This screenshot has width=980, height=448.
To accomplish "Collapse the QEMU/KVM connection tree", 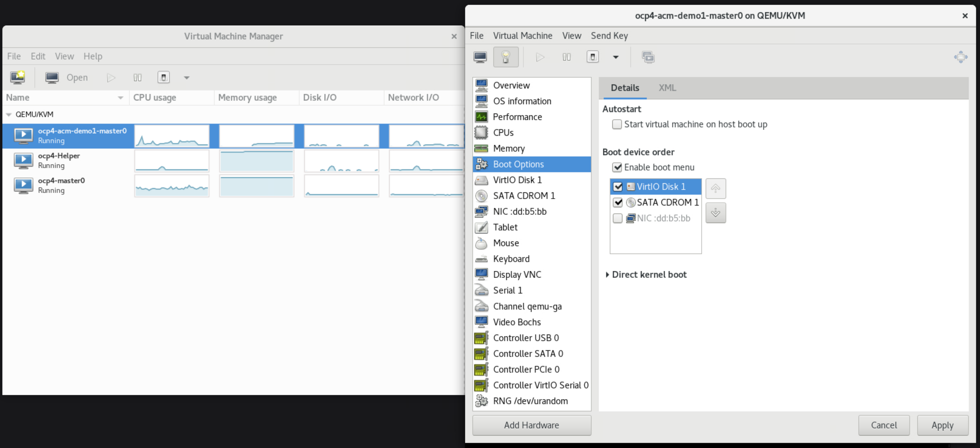I will (9, 115).
